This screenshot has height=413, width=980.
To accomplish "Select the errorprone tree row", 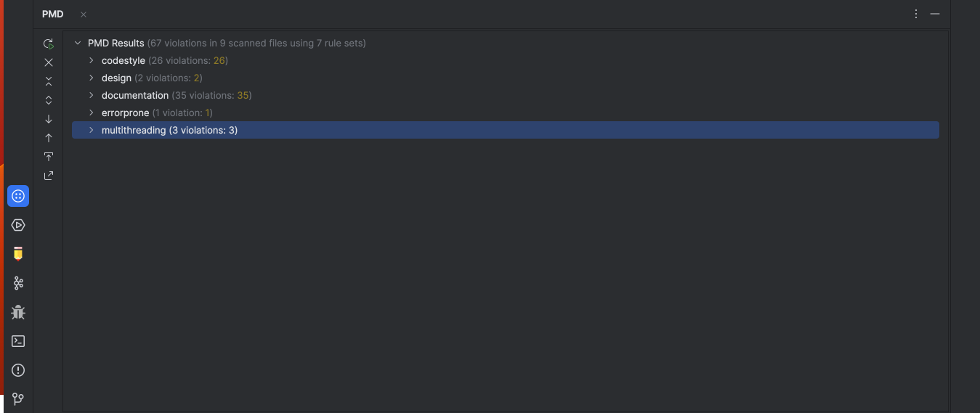I will [125, 113].
